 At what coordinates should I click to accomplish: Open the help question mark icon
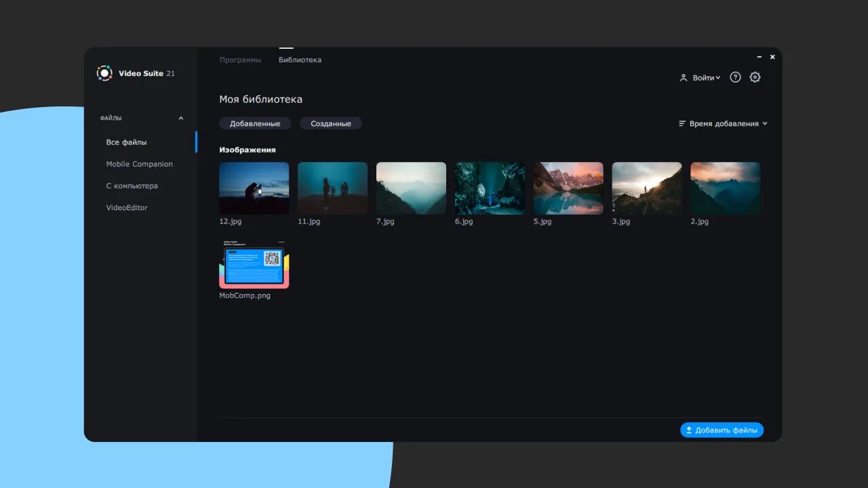735,77
